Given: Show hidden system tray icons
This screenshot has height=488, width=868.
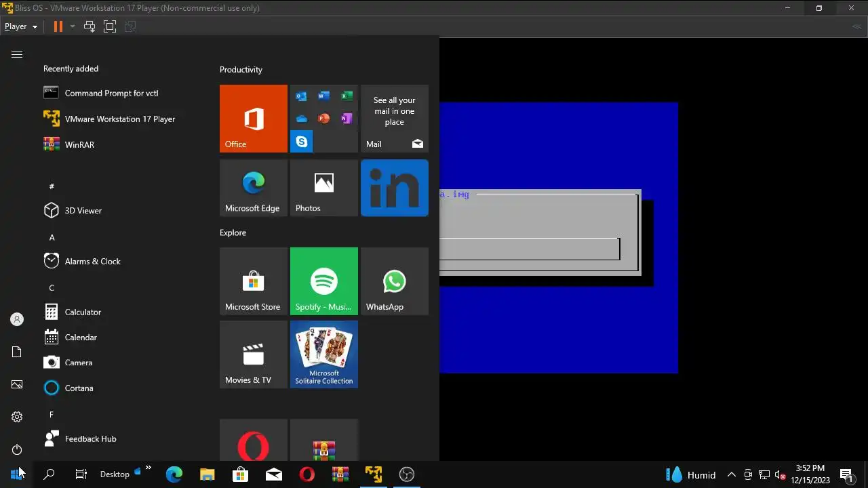Looking at the screenshot, I should tap(732, 474).
